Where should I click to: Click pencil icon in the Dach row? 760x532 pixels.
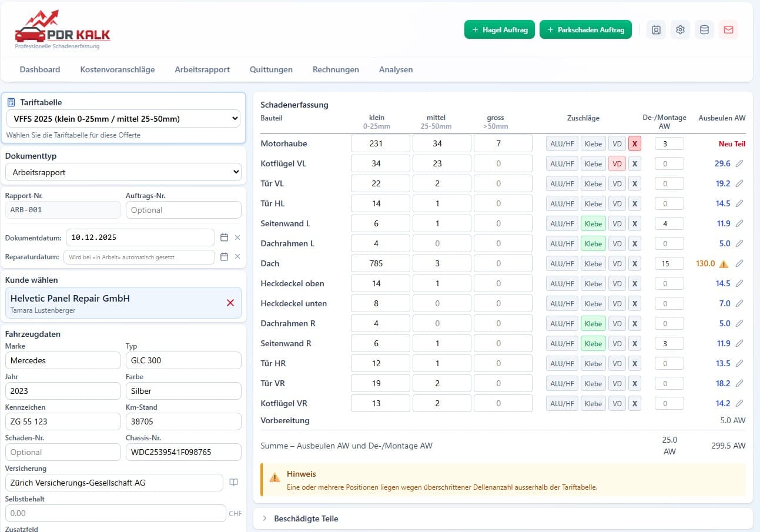pos(739,264)
